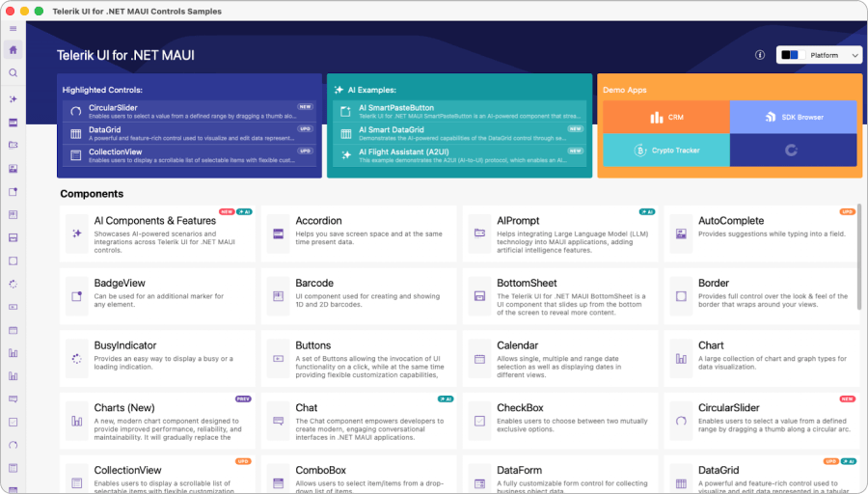Viewport: 868px width, 494px height.
Task: Open the DataGrid component card
Action: coord(761,474)
